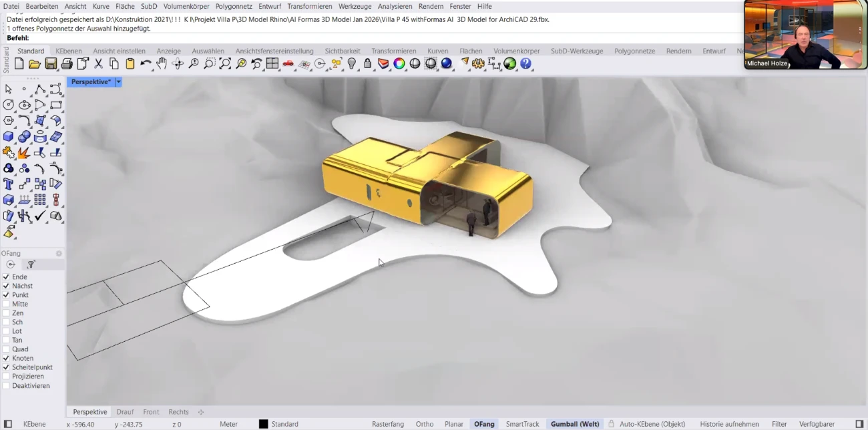
Task: Click the Save file icon
Action: click(51, 64)
